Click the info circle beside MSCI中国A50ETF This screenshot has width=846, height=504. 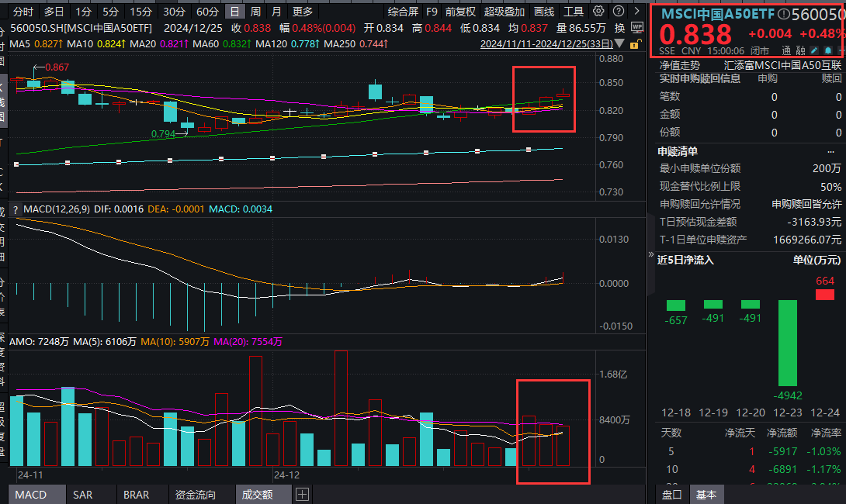[x=785, y=12]
